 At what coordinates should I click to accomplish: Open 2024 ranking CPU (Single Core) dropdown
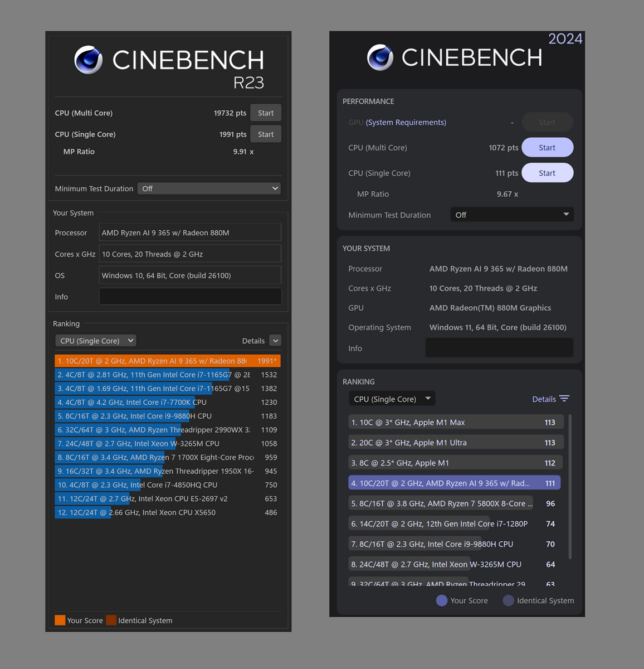[x=392, y=399]
